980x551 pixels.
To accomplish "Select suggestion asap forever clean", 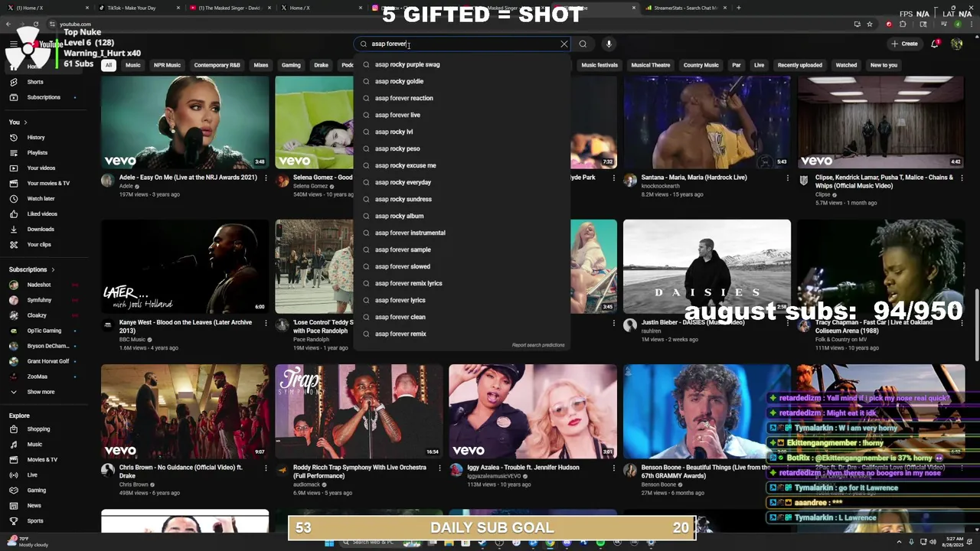I will click(x=462, y=317).
